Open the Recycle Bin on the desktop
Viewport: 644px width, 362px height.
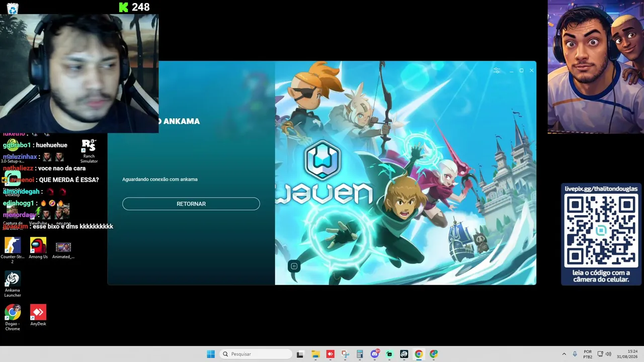(x=12, y=9)
